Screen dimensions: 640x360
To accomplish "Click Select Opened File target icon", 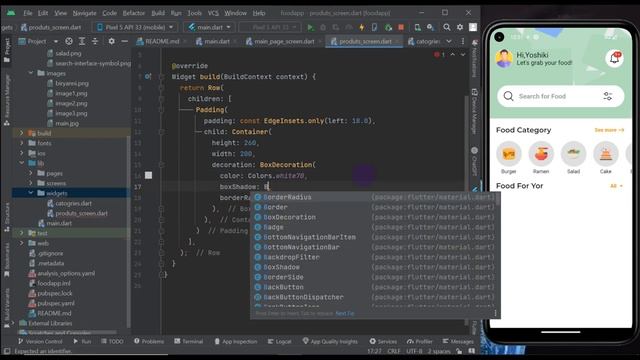I will point(69,41).
